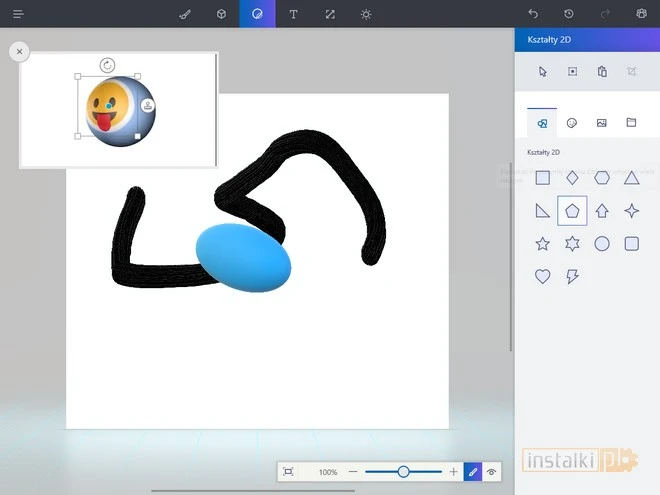Screen dimensions: 660x495
Task: Click the zoom slider handle
Action: [x=403, y=471]
